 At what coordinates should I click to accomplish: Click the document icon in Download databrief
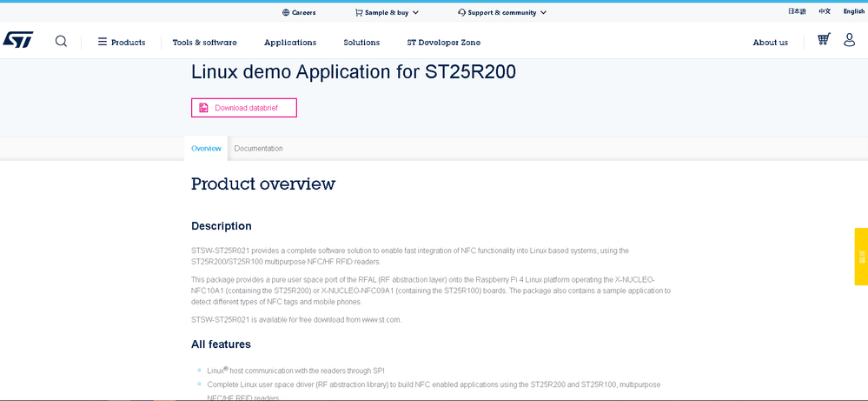(x=203, y=108)
